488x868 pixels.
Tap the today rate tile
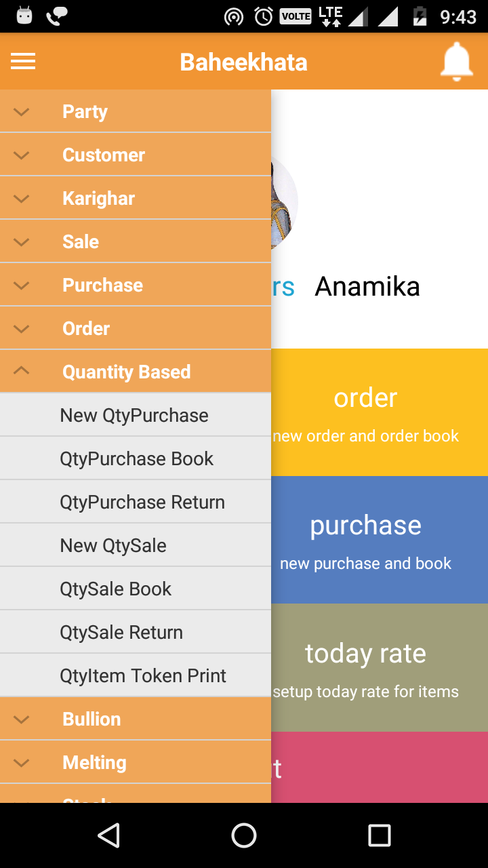[x=380, y=668]
